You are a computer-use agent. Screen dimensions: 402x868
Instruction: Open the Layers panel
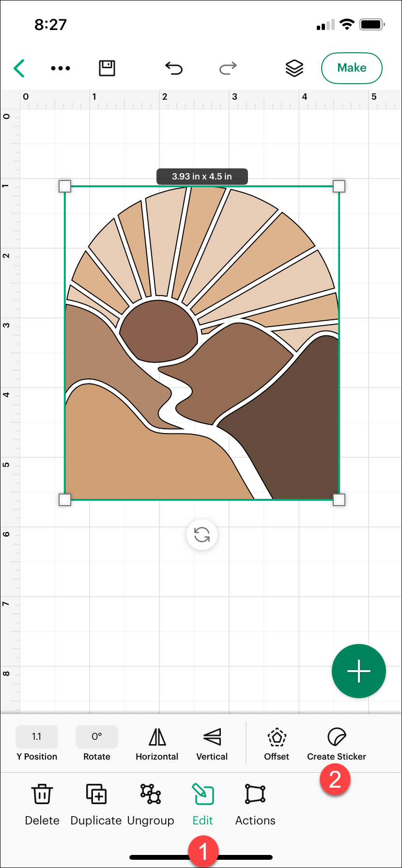(294, 68)
